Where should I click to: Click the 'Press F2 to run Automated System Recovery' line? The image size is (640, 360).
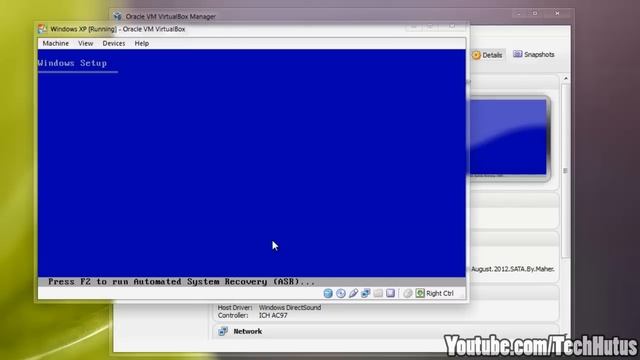[x=181, y=282]
